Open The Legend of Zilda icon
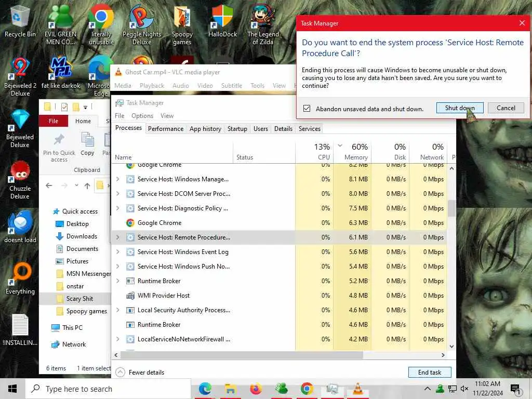This screenshot has width=532, height=399. click(x=263, y=24)
